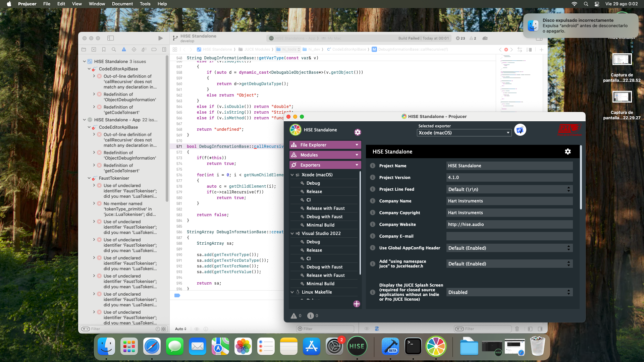The image size is (644, 362).
Task: Collapse Exporters panel in Projucer
Action: [x=357, y=165]
